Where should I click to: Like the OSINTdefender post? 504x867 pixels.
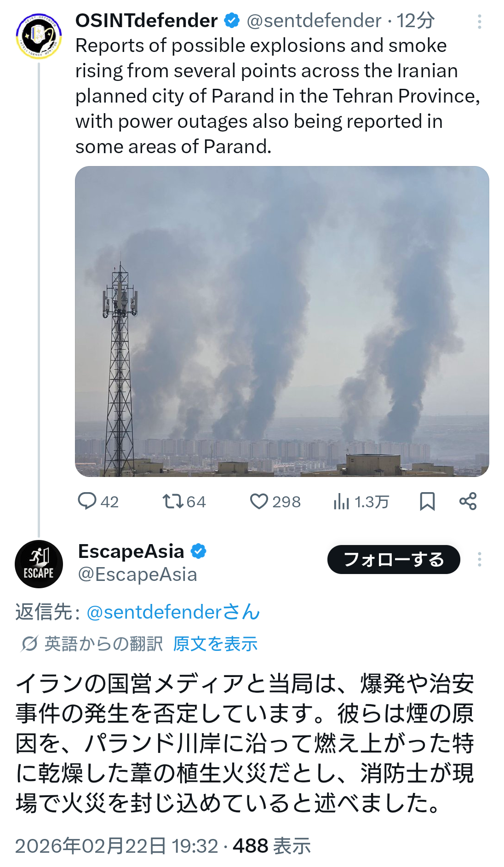pyautogui.click(x=259, y=501)
